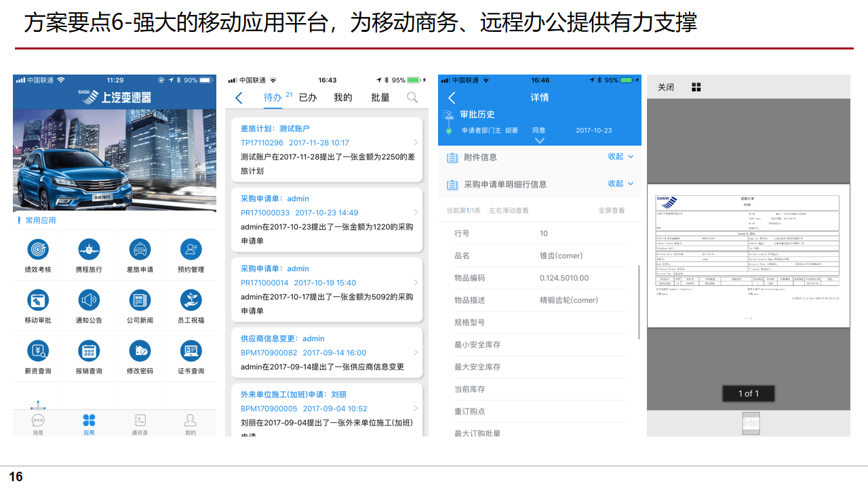Click the page thumbnail at viewer bottom
This screenshot has height=488, width=868.
(751, 423)
